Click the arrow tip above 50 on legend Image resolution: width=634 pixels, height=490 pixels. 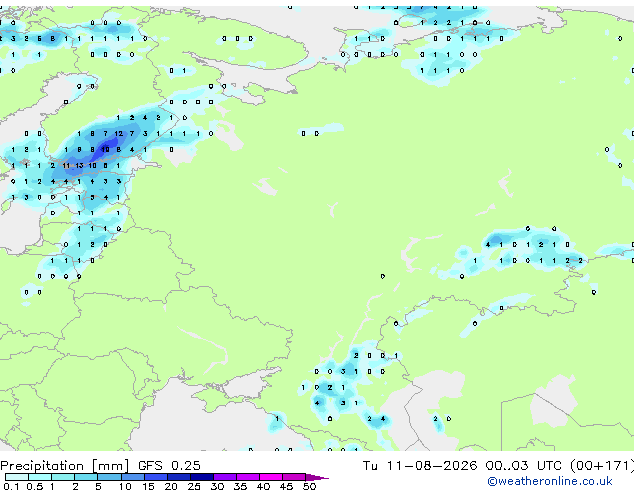317,477
